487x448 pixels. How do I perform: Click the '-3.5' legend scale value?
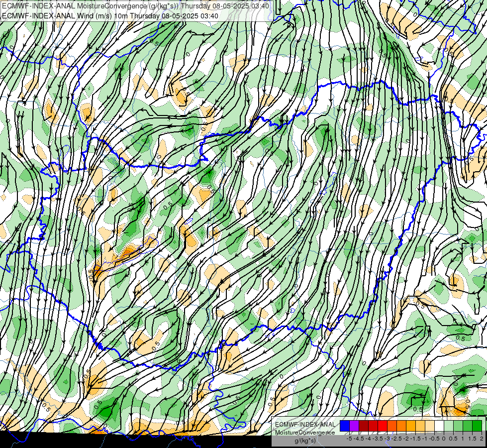coord(378,439)
